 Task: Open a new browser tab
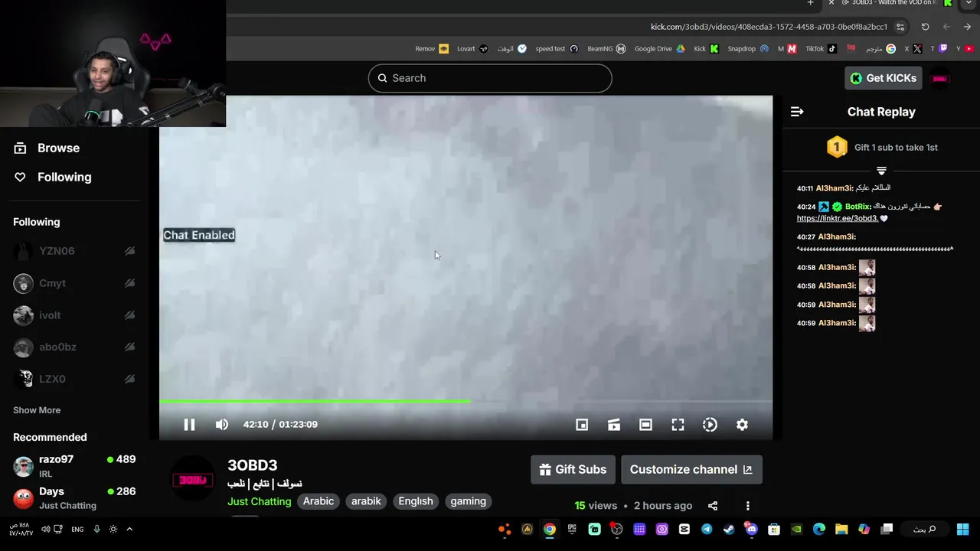pos(810,3)
